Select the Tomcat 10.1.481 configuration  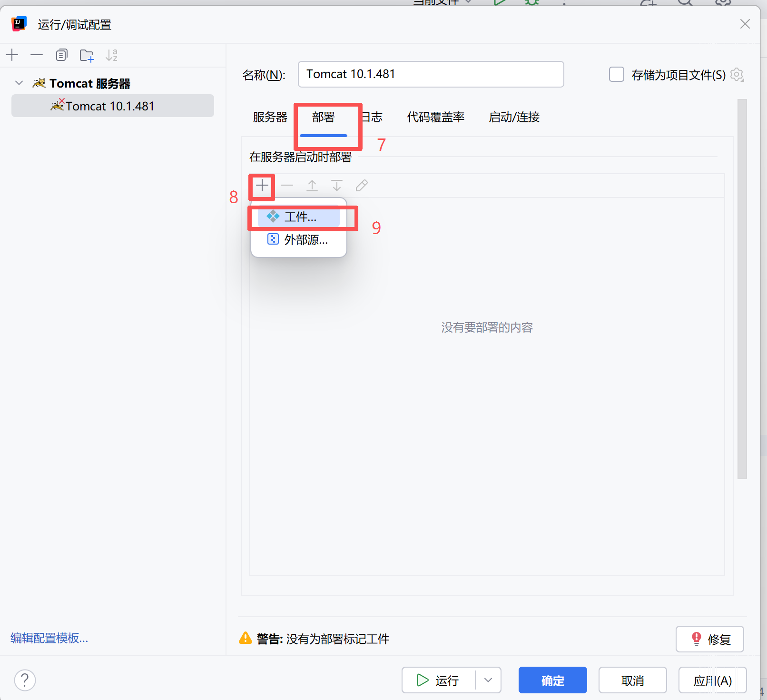[x=113, y=106]
